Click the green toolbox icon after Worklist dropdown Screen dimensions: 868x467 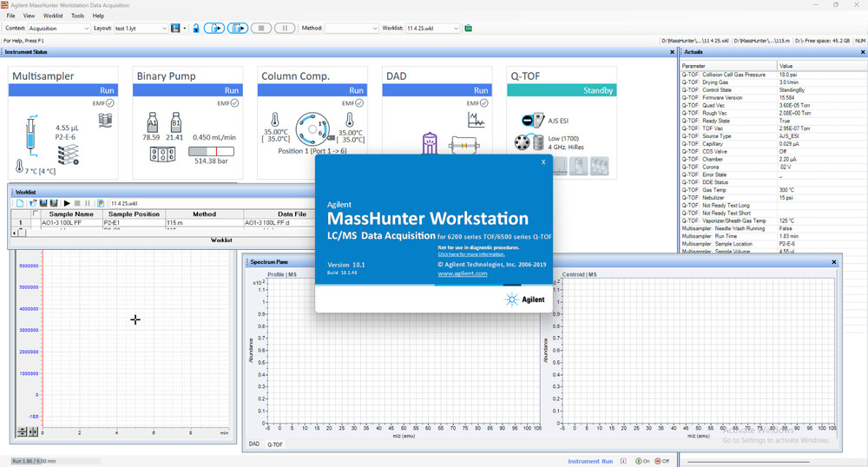click(x=469, y=29)
